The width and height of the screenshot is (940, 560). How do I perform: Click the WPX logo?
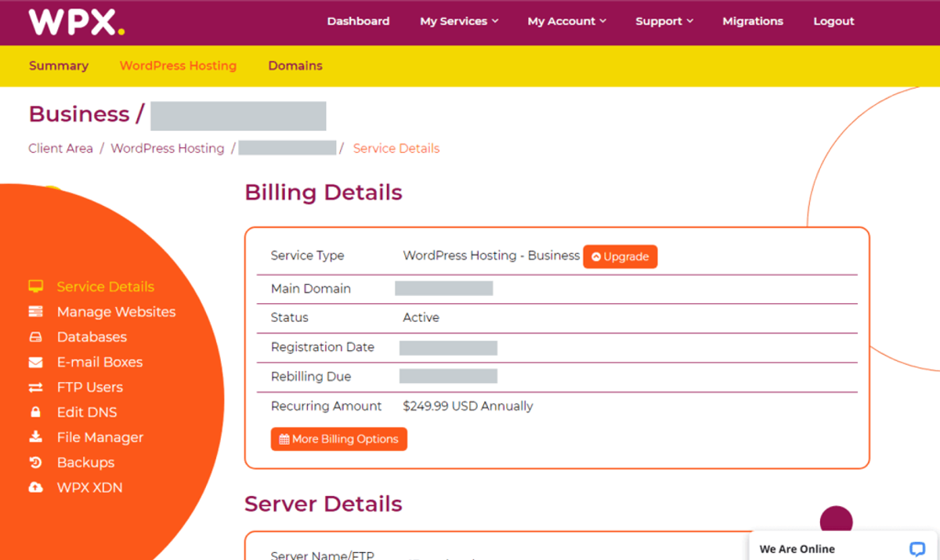click(77, 22)
